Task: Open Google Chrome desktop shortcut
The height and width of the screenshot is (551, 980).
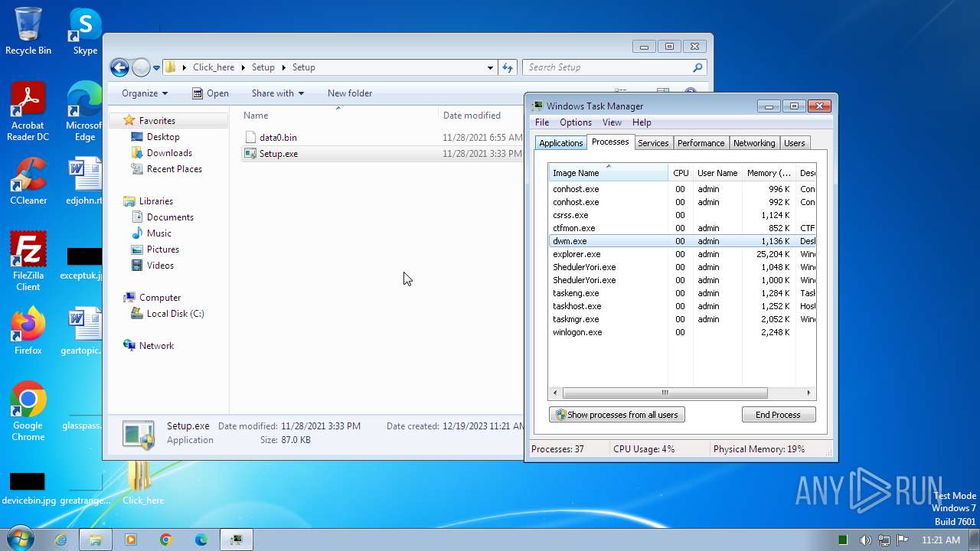Action: point(28,412)
